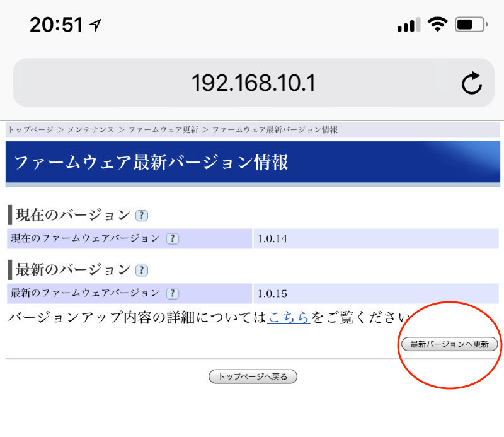This screenshot has width=504, height=437.
Task: Tap the 192.168.10.1 address bar
Action: (x=253, y=83)
